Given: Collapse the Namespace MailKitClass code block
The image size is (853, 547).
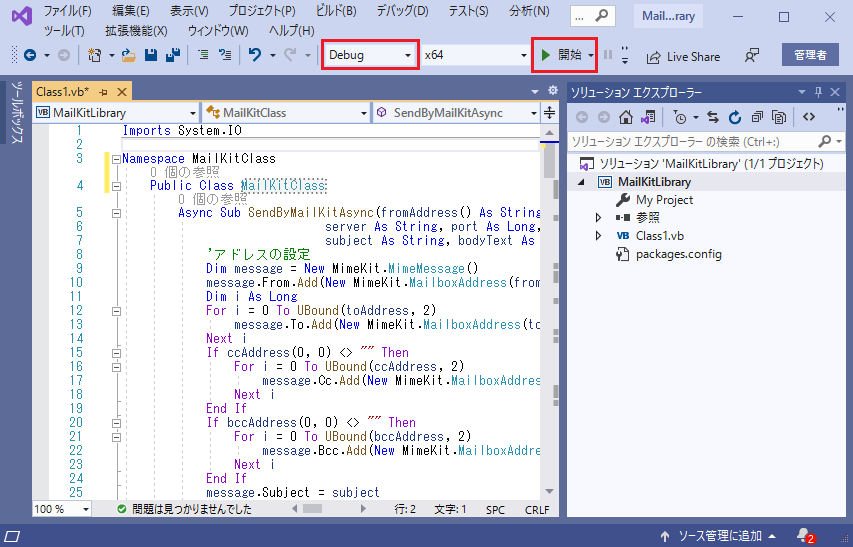Looking at the screenshot, I should point(116,159).
